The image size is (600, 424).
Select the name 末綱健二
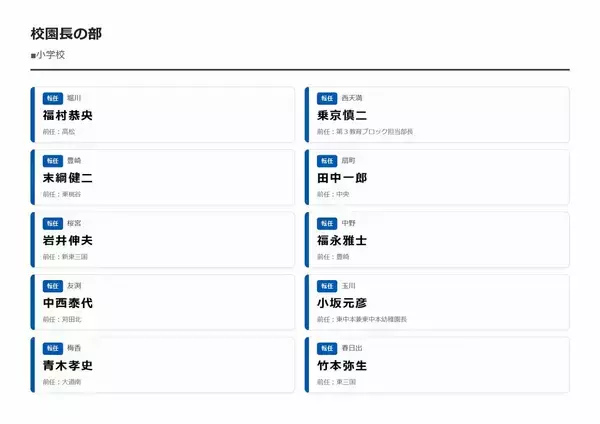67,178
